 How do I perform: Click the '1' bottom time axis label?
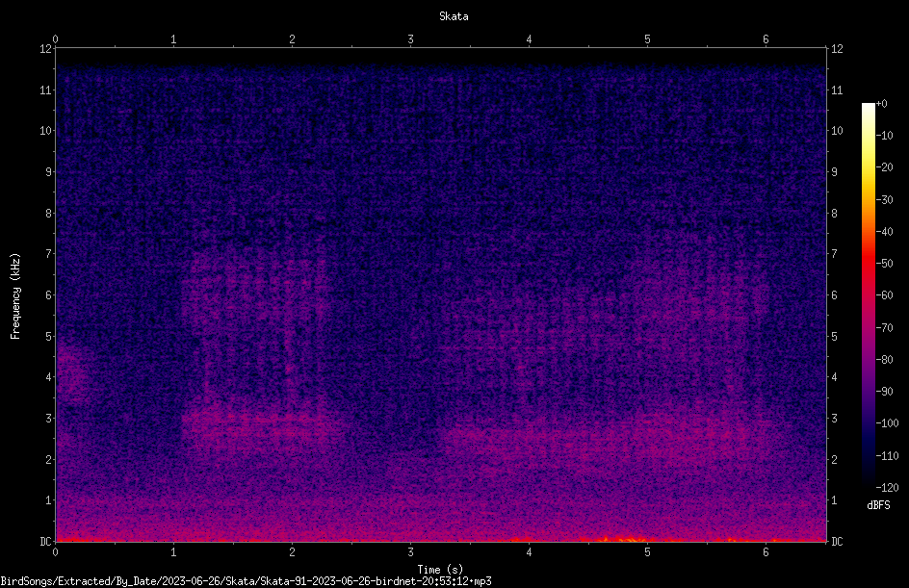pyautogui.click(x=173, y=552)
